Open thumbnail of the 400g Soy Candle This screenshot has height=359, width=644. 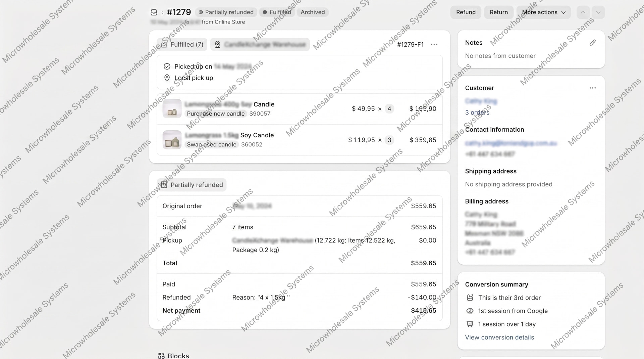[172, 108]
